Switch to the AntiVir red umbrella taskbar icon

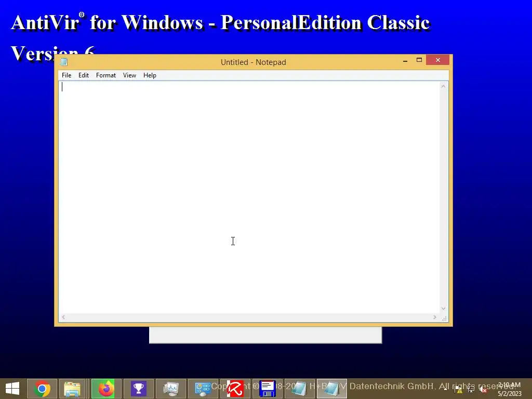pos(235,389)
